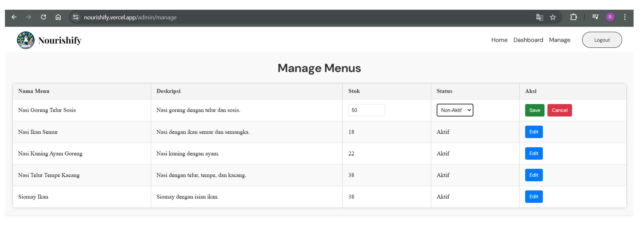Bookmark page with the star icon
The width and height of the screenshot is (644, 226).
coord(553,17)
